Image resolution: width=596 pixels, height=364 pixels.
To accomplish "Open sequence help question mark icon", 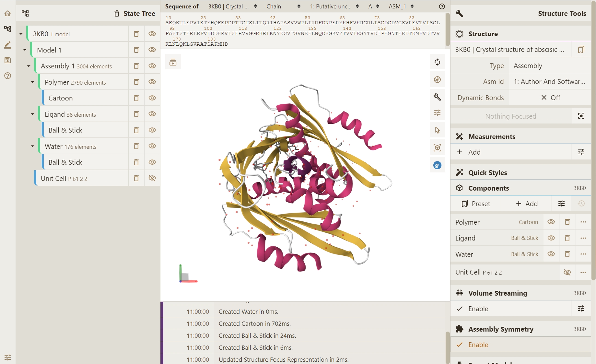I will [x=442, y=6].
